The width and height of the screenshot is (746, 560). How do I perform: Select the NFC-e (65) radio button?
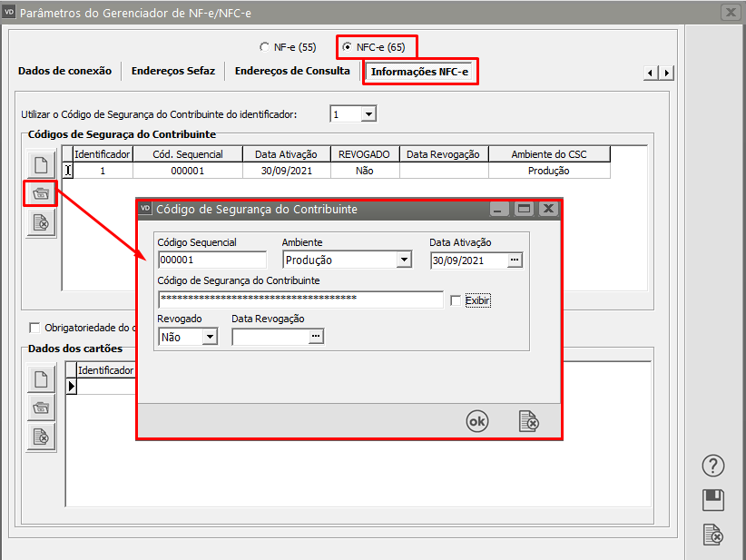tap(347, 46)
